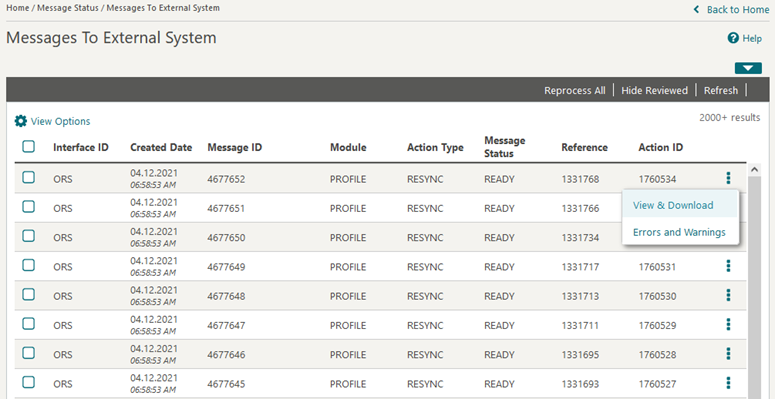Click Reference cell 1331768
Viewport: 775px width, 399px height.
580,179
